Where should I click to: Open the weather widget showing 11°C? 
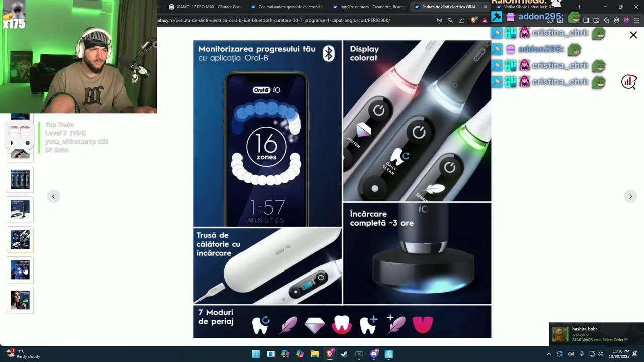(x=23, y=354)
